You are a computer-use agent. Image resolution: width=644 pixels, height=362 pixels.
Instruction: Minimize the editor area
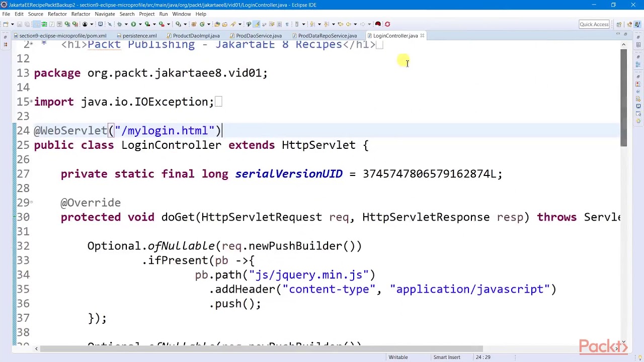618,34
